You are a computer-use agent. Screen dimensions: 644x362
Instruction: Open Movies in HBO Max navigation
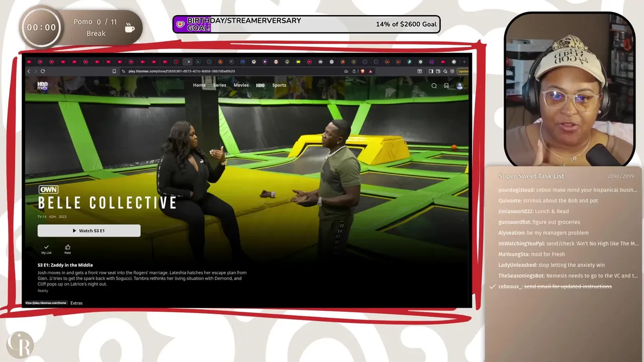(241, 85)
